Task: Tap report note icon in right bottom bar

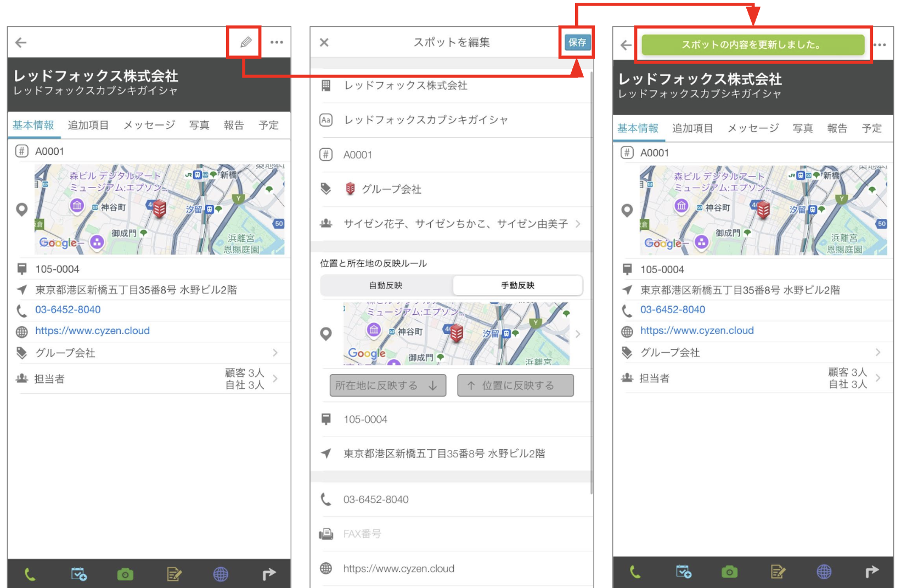Action: click(x=778, y=572)
